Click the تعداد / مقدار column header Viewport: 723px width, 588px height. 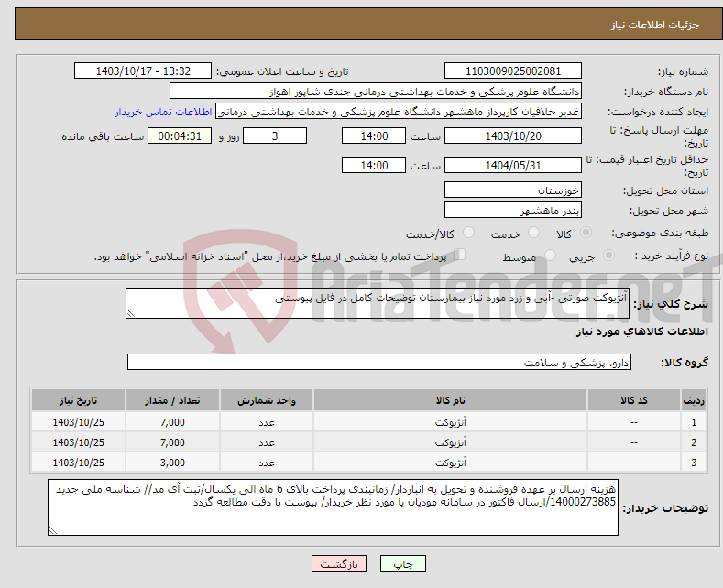click(172, 400)
